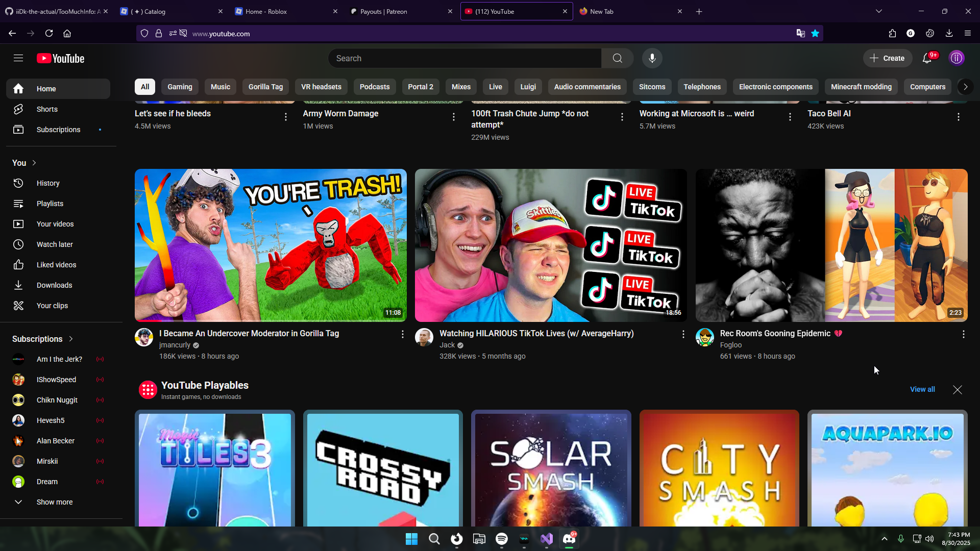Expand Show more subscriptions
The image size is (980, 551).
(58, 502)
